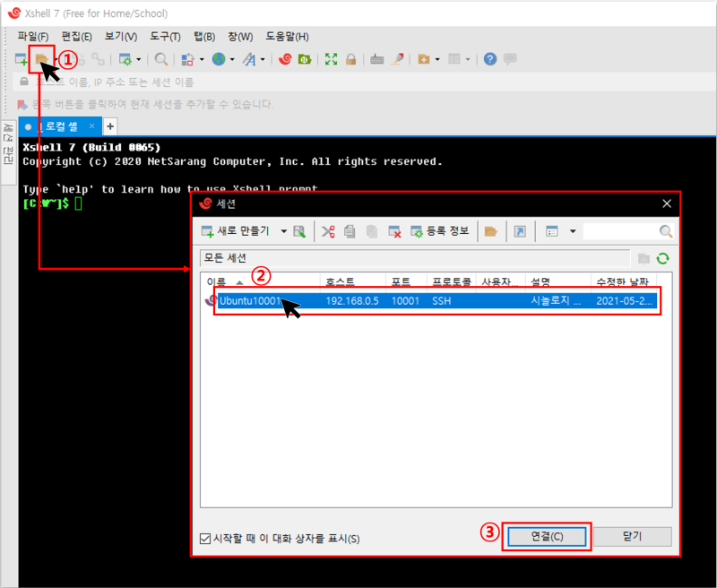This screenshot has width=717, height=588.
Task: Click the 등록 정보 properties button
Action: (x=440, y=231)
